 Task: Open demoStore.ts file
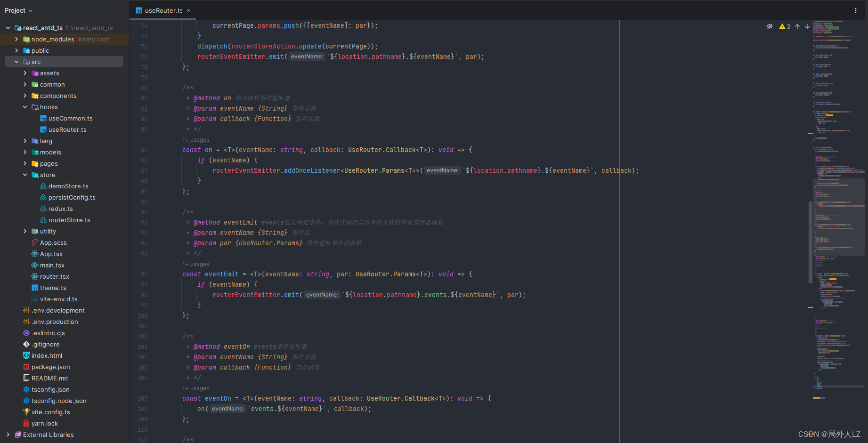(x=68, y=186)
